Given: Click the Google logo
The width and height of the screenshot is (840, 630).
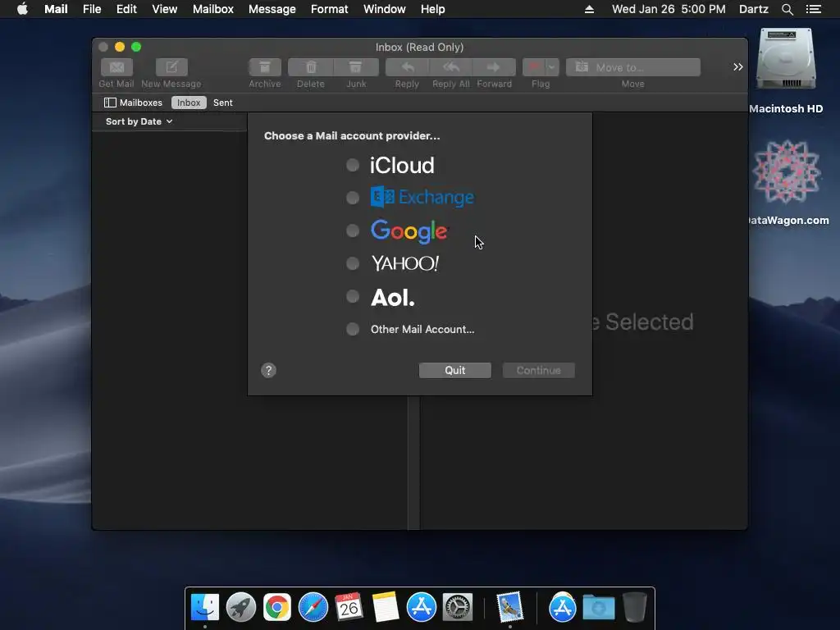Looking at the screenshot, I should (x=409, y=231).
